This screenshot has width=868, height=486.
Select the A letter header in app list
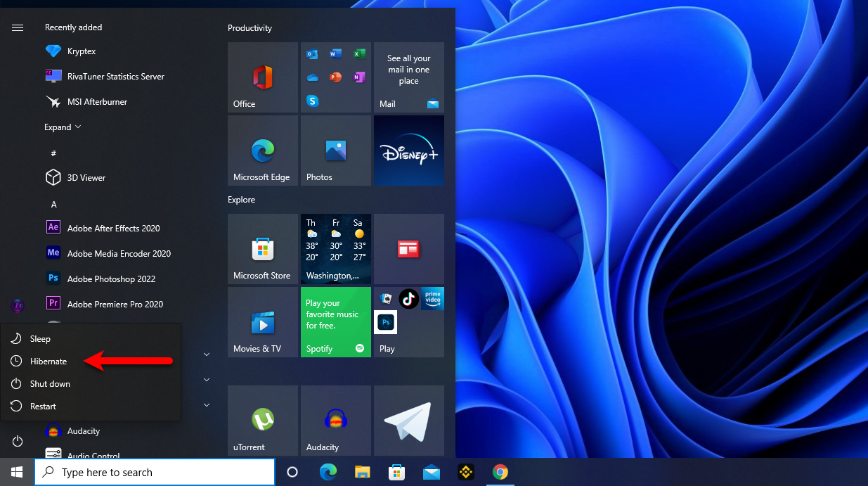[x=53, y=205]
